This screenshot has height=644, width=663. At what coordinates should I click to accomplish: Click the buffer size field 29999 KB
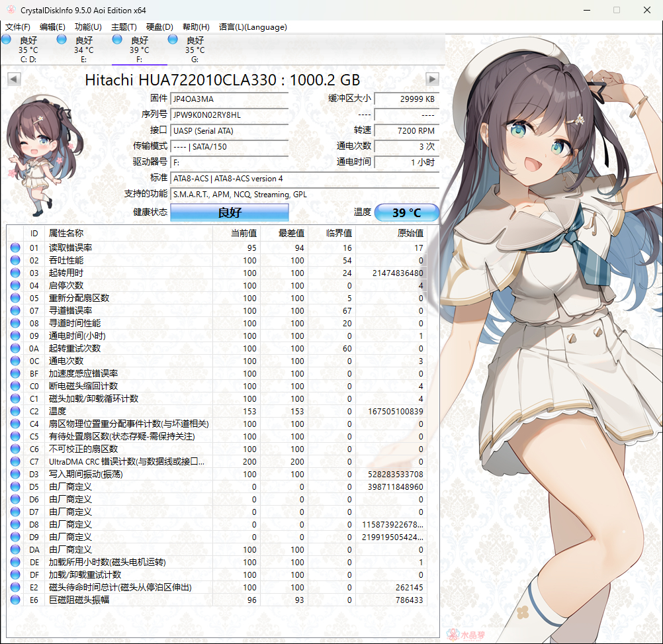tap(407, 99)
